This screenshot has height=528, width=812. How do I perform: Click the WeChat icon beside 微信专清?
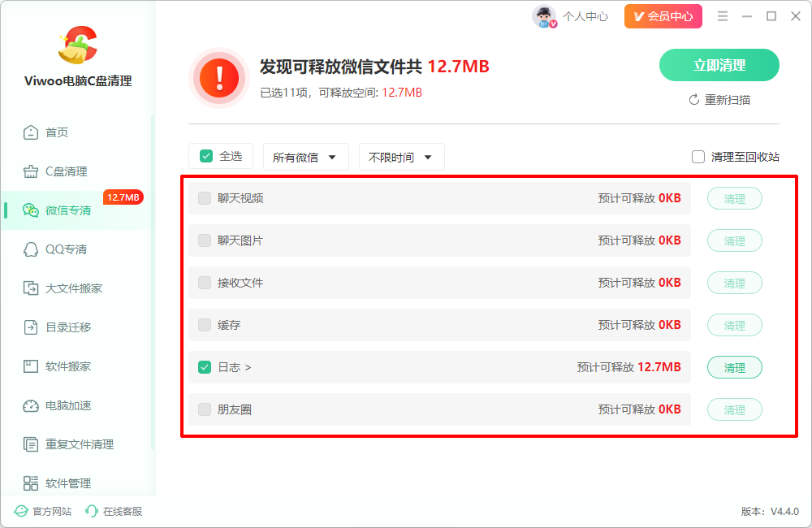tap(31, 210)
